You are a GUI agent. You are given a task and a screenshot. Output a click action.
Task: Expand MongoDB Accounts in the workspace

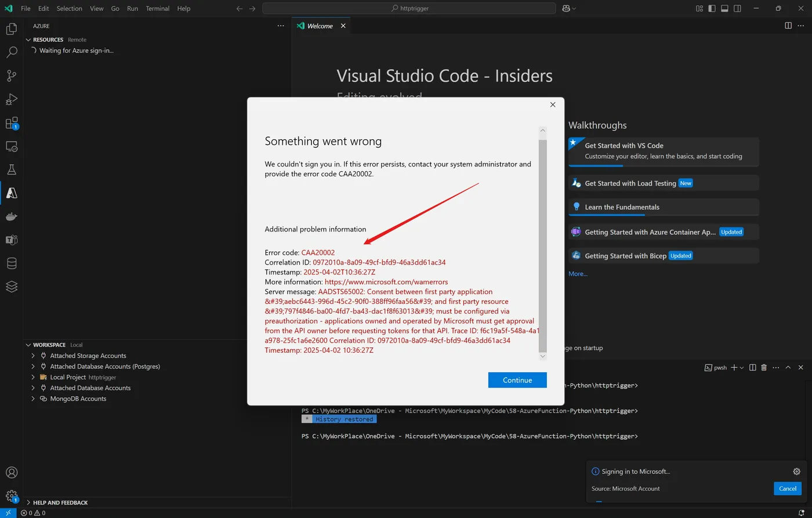[32, 399]
